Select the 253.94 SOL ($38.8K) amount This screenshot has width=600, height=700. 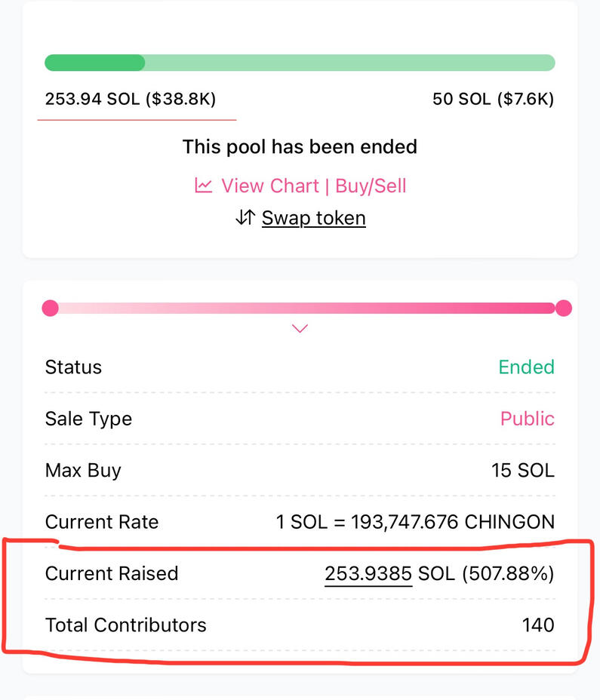click(131, 99)
